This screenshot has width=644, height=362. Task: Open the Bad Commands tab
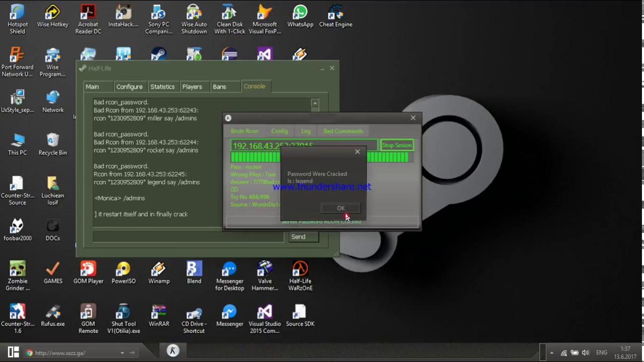[343, 131]
